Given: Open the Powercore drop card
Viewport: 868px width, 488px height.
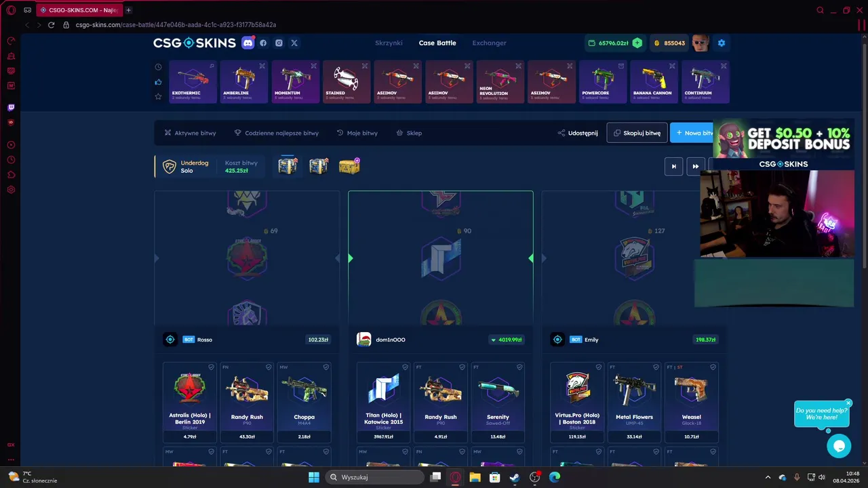Looking at the screenshot, I should [603, 82].
